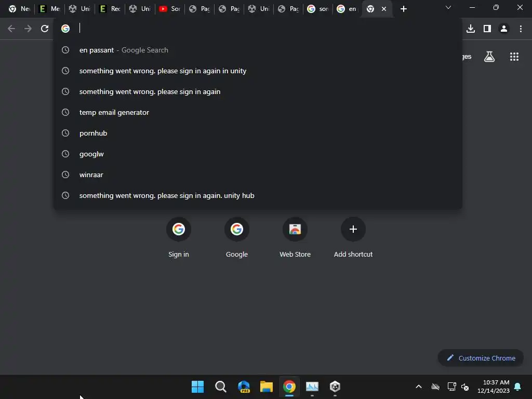
Task: Click the Add shortcut tile
Action: pos(353,237)
